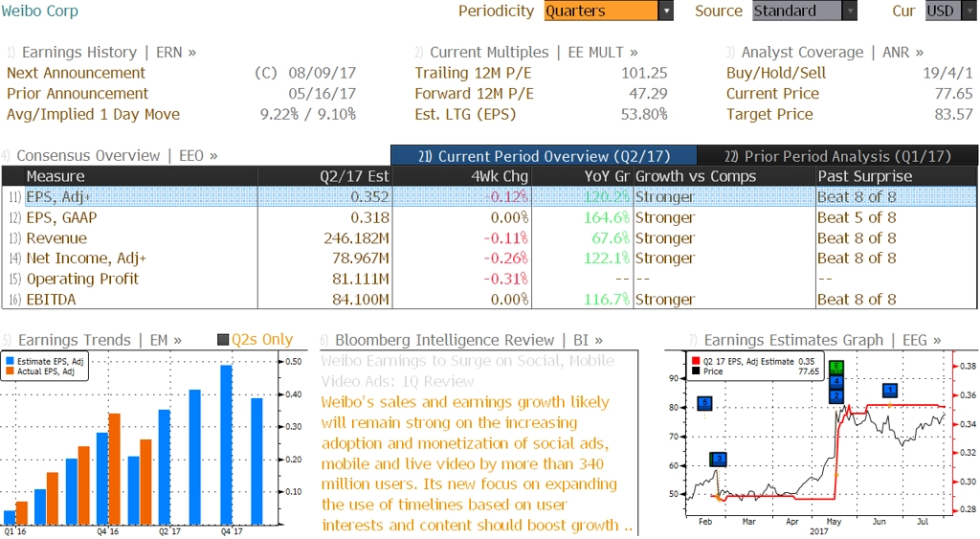Select the EPS, Adj+ row
980x539 pixels.
coord(489,196)
